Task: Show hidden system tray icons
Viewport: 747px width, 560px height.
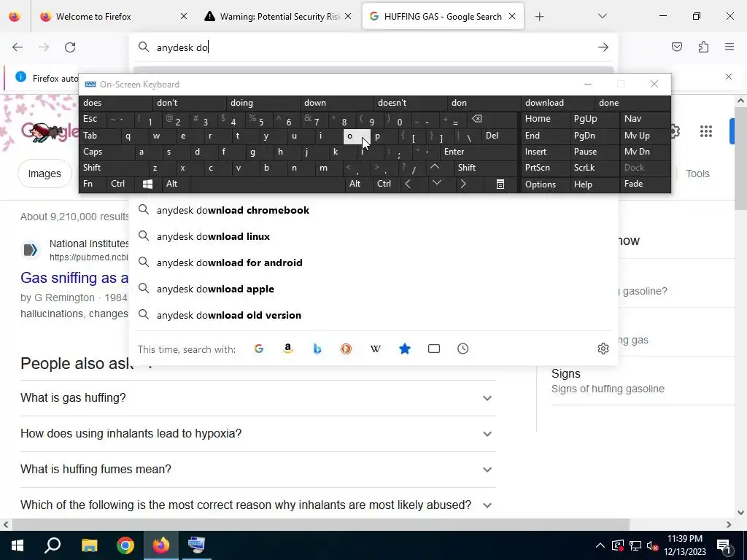Action: [600, 545]
